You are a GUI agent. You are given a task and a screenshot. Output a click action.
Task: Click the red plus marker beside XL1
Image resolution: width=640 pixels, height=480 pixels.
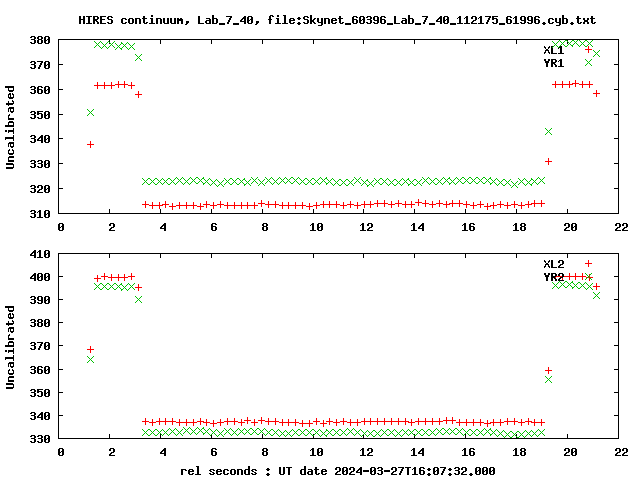(x=588, y=50)
